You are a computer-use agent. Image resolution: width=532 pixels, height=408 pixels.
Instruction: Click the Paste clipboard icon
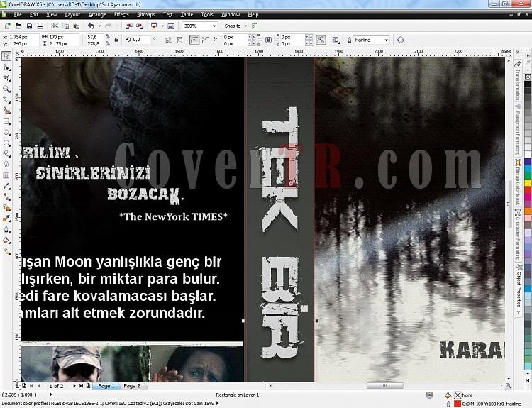tap(77, 26)
